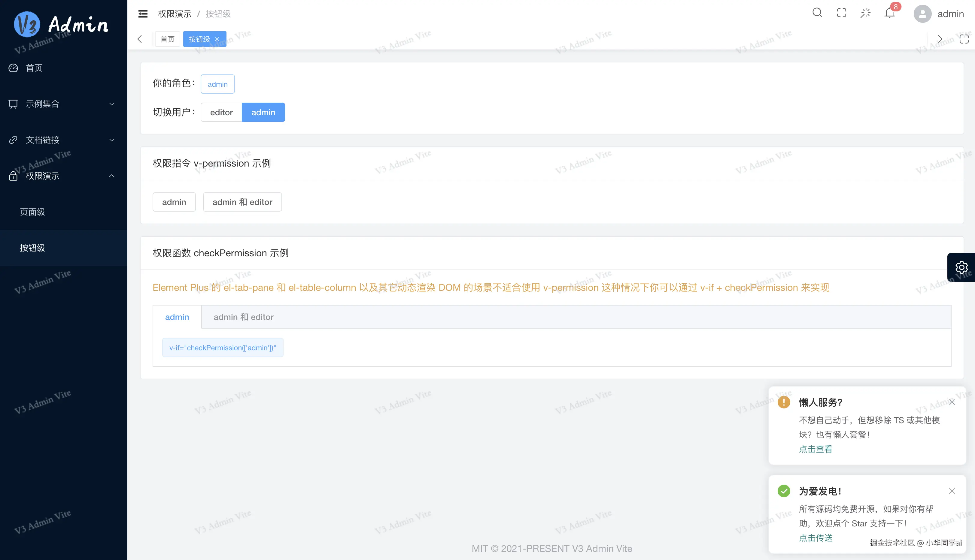Image resolution: width=975 pixels, height=560 pixels.
Task: Click the hamburger sidebar collapse icon
Action: point(143,14)
